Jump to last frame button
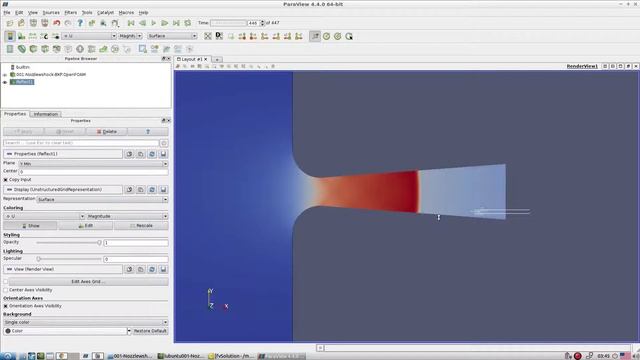640x360 pixels. tap(176, 23)
